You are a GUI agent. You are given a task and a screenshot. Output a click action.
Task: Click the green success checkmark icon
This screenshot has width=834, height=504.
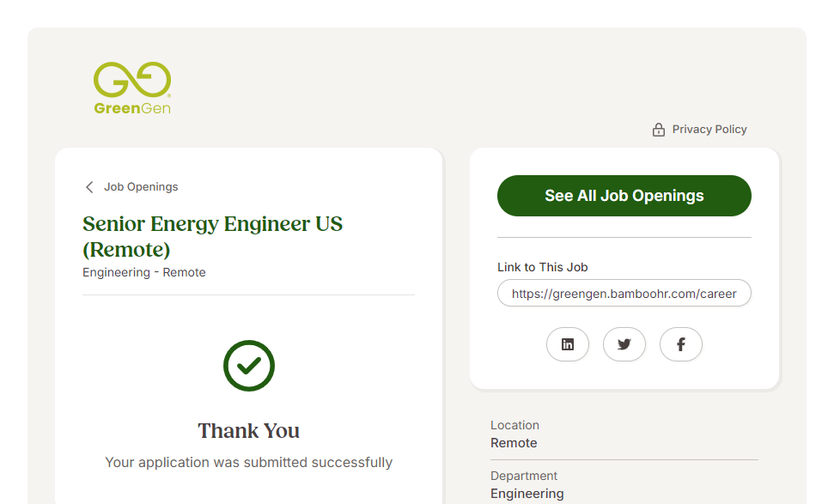[249, 366]
